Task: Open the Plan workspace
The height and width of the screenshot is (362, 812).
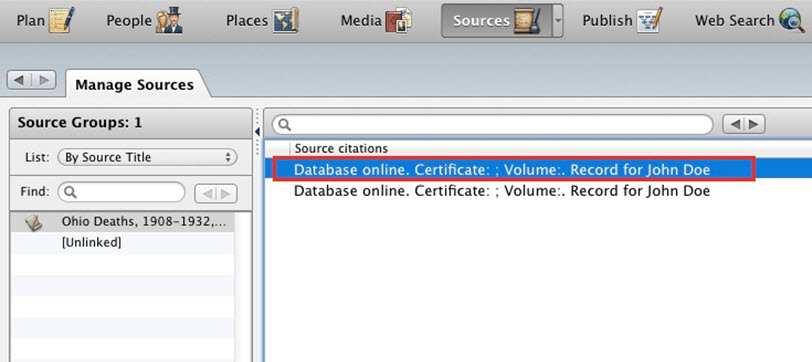Action: [46, 21]
